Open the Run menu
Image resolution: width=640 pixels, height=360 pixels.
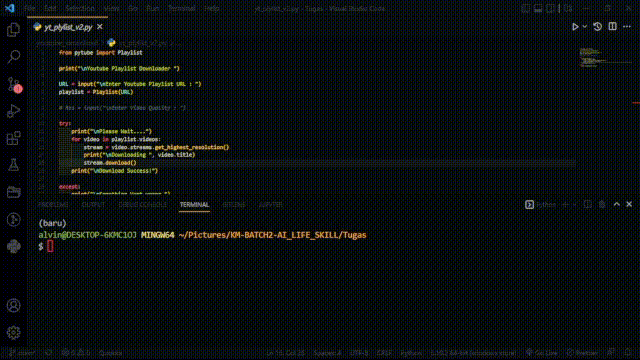click(x=153, y=8)
